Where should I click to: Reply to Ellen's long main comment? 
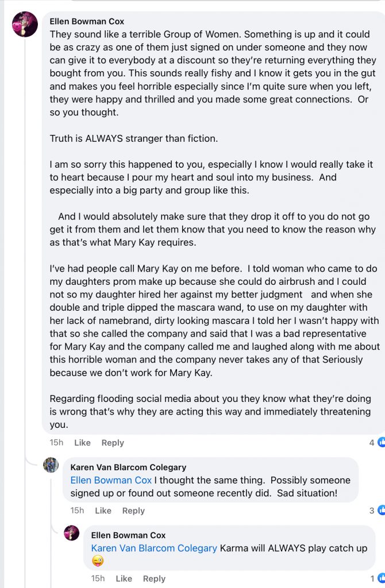(113, 443)
